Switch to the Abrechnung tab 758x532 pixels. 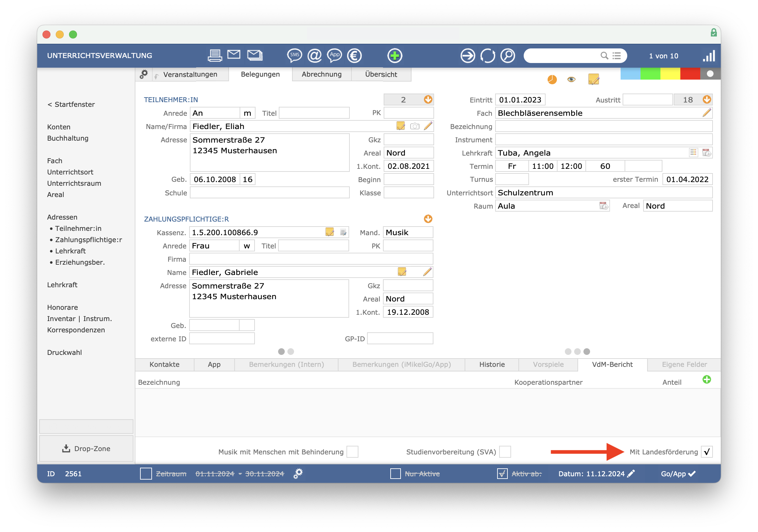(x=321, y=74)
